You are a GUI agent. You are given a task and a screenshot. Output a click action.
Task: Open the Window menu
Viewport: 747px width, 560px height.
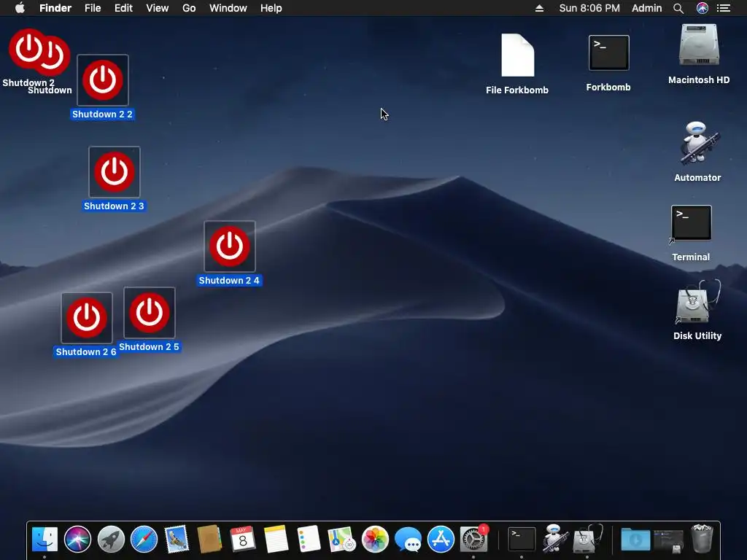tap(228, 8)
